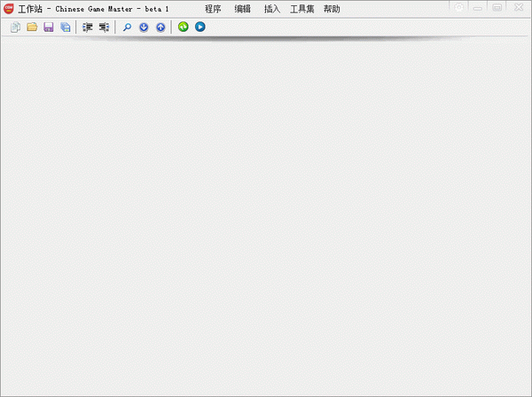Viewport: 532px width, 397px height.
Task: Run the program with blue play button
Action: [x=200, y=27]
